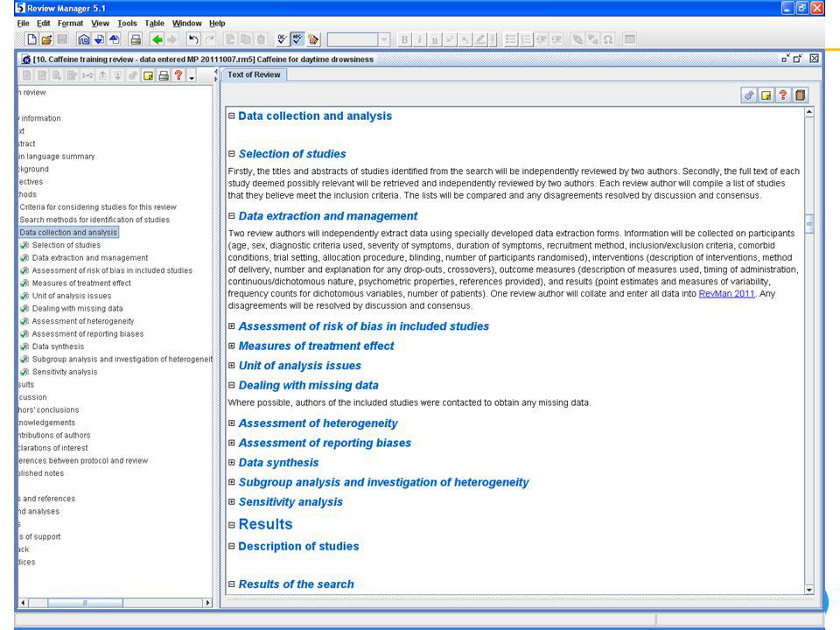Image resolution: width=840 pixels, height=630 pixels.
Task: Insert a special character with the Omega icon
Action: tap(608, 39)
